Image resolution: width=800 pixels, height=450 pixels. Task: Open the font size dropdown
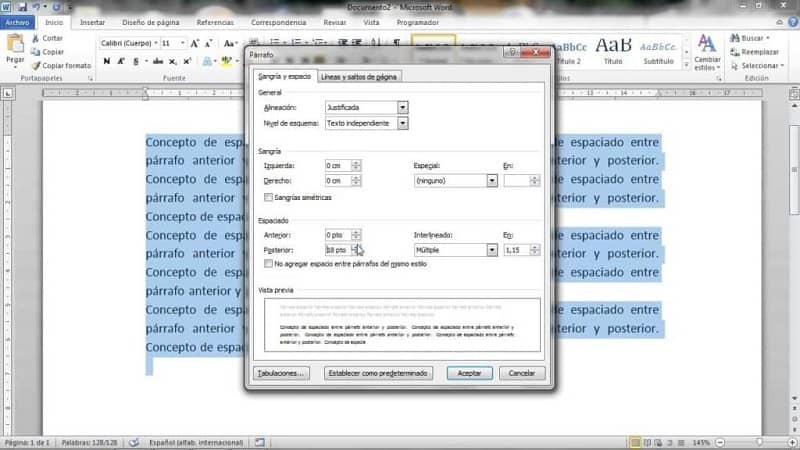click(183, 43)
